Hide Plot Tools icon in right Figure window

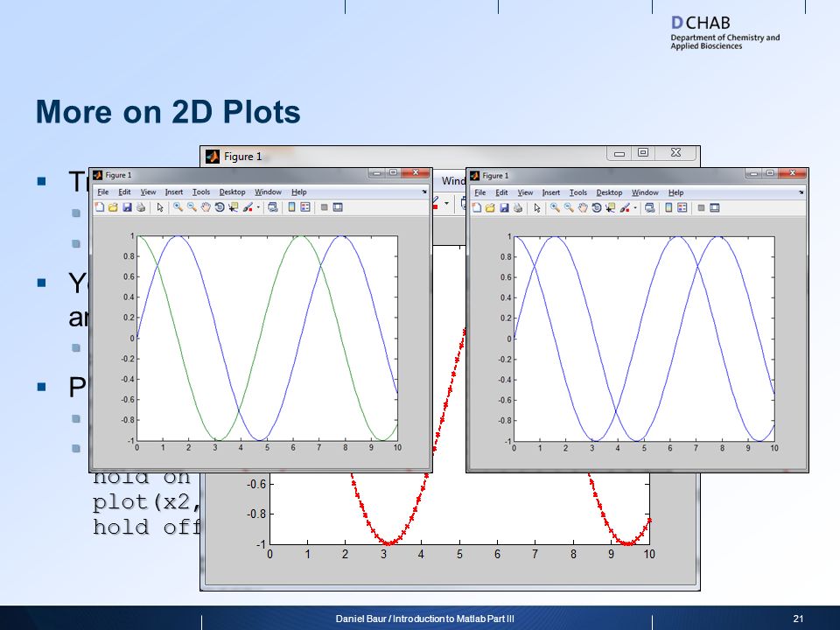[x=701, y=208]
